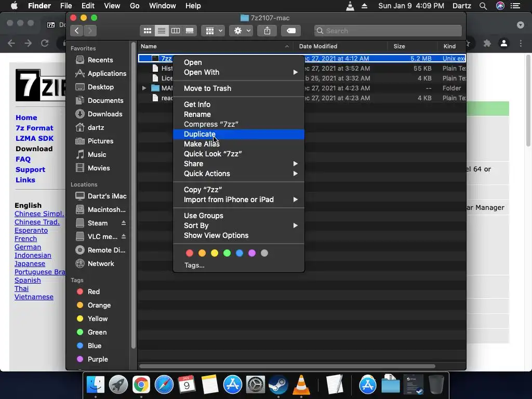Reload the page in Chrome window
This screenshot has width=532, height=399.
(x=45, y=43)
